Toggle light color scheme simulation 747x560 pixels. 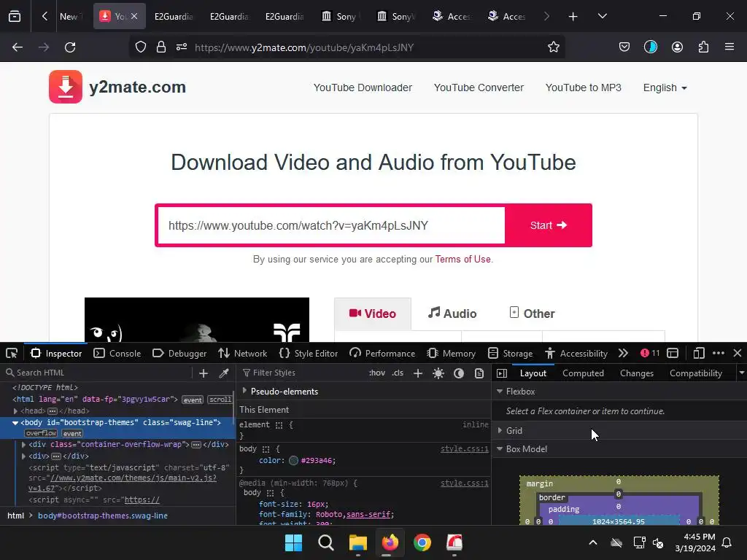tap(438, 373)
